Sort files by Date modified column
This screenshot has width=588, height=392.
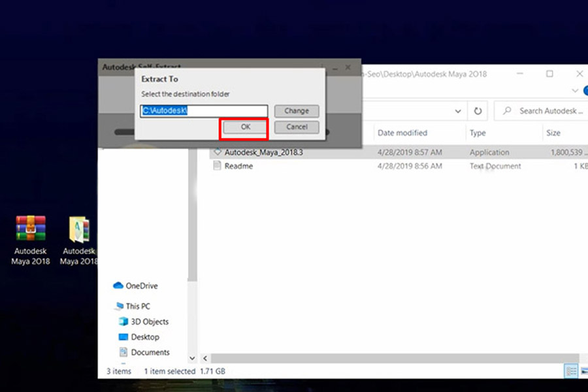click(x=402, y=133)
